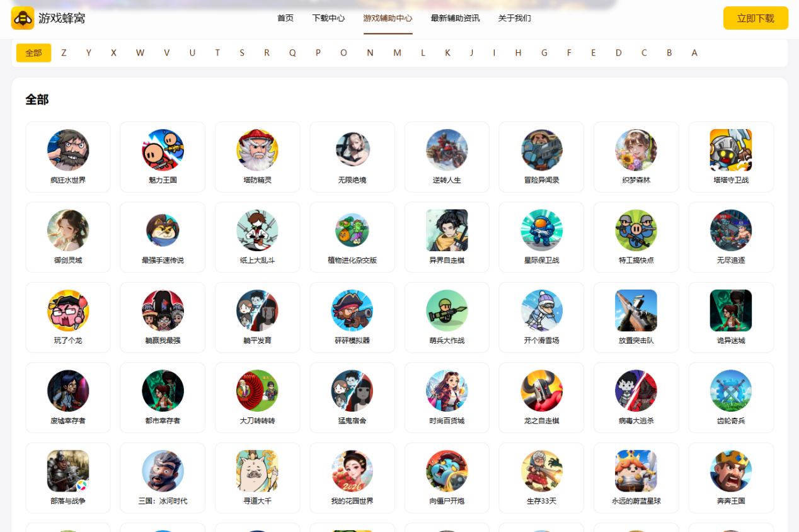Select the 全部 filter tab
Viewport: 799px width, 532px height.
[33, 53]
